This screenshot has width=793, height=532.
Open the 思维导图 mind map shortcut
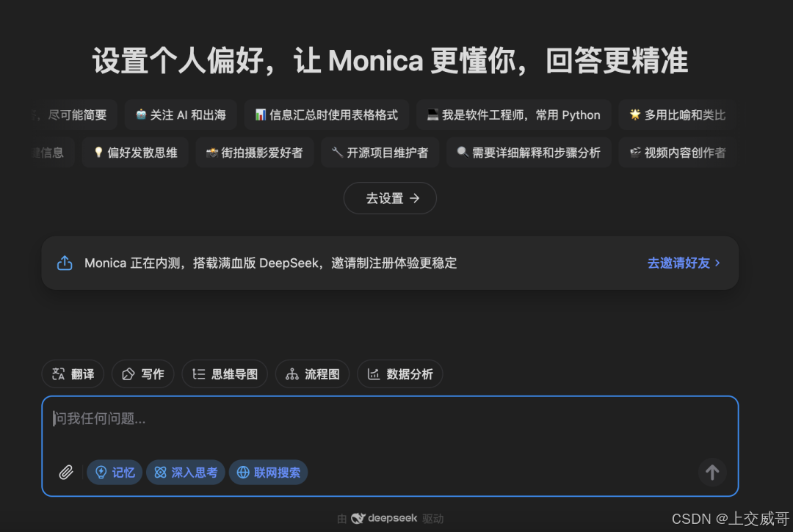225,374
